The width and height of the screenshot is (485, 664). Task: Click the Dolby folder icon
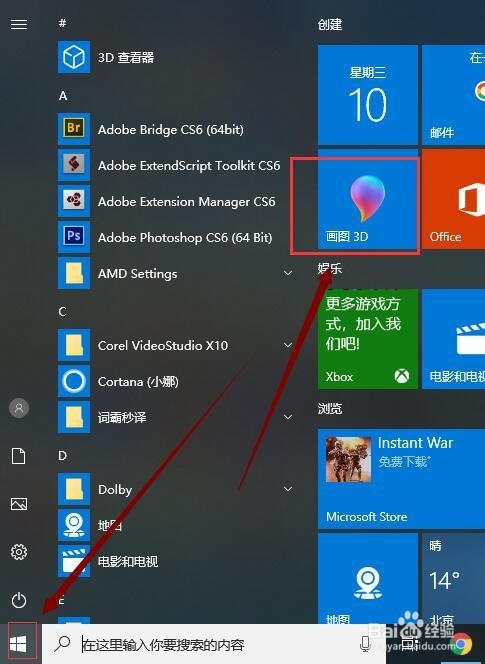74,489
